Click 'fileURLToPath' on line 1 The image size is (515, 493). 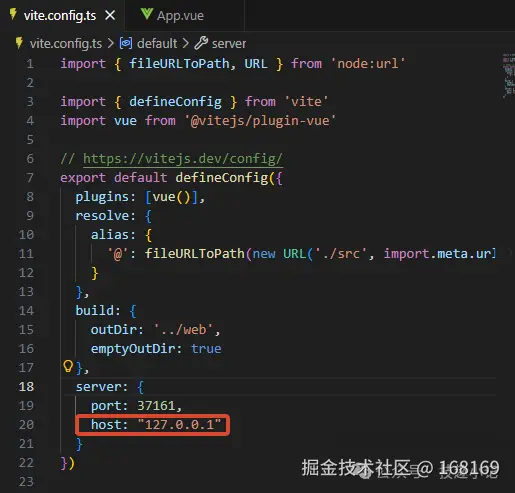[x=179, y=63]
